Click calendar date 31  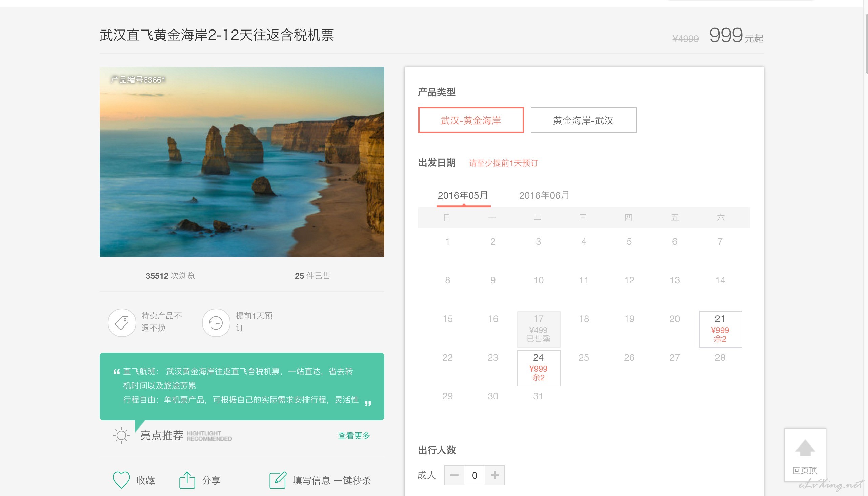538,396
